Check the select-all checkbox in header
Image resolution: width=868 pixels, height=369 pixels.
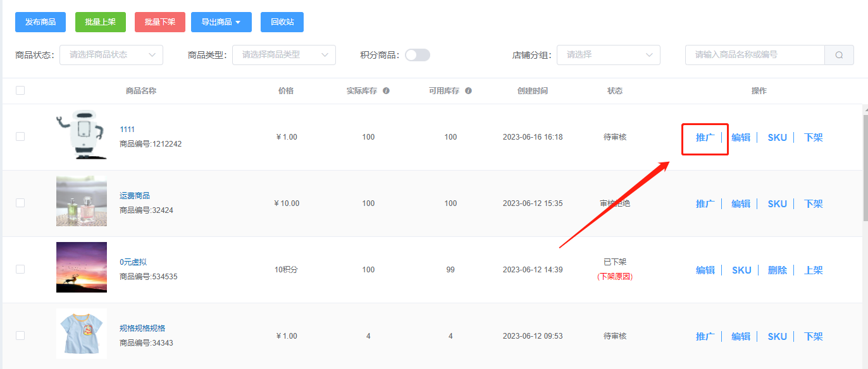[20, 90]
